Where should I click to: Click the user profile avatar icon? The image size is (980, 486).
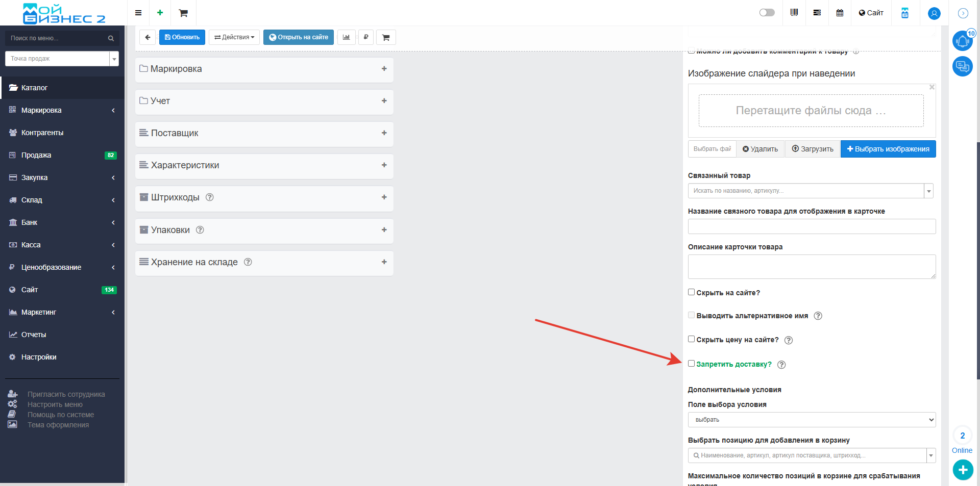pyautogui.click(x=934, y=13)
